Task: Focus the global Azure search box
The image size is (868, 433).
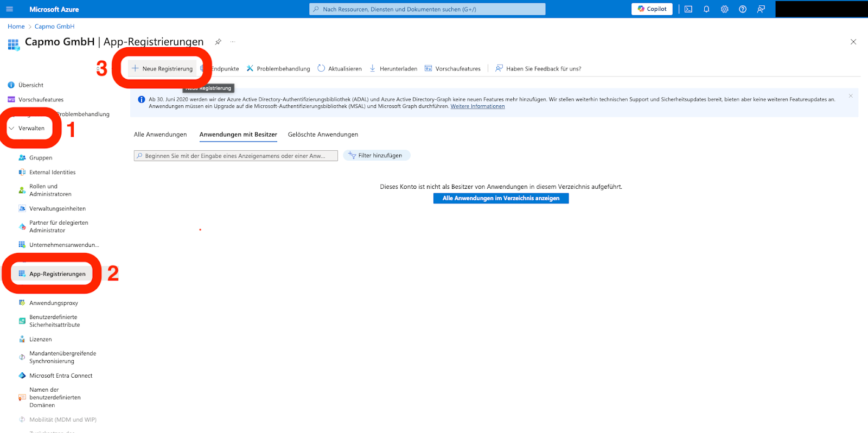Action: [427, 9]
